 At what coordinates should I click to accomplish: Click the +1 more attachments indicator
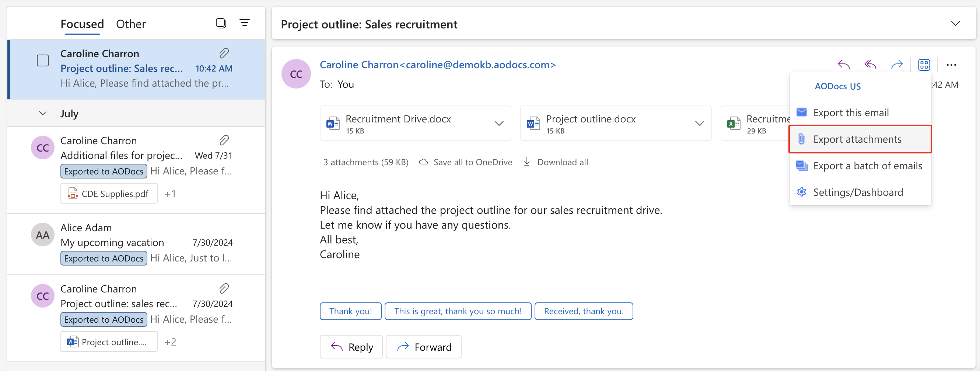(x=170, y=194)
